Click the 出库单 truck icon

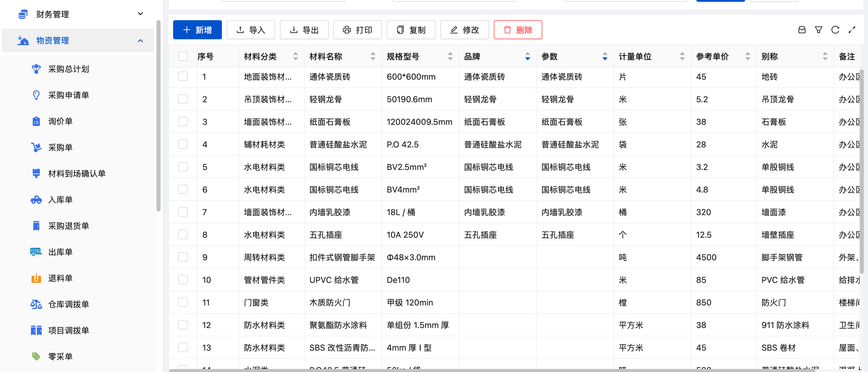pos(36,252)
